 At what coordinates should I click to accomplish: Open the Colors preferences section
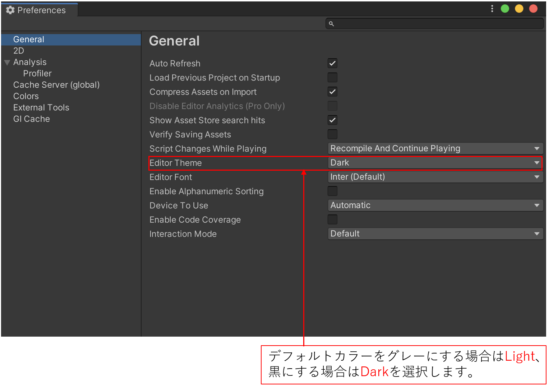click(26, 96)
